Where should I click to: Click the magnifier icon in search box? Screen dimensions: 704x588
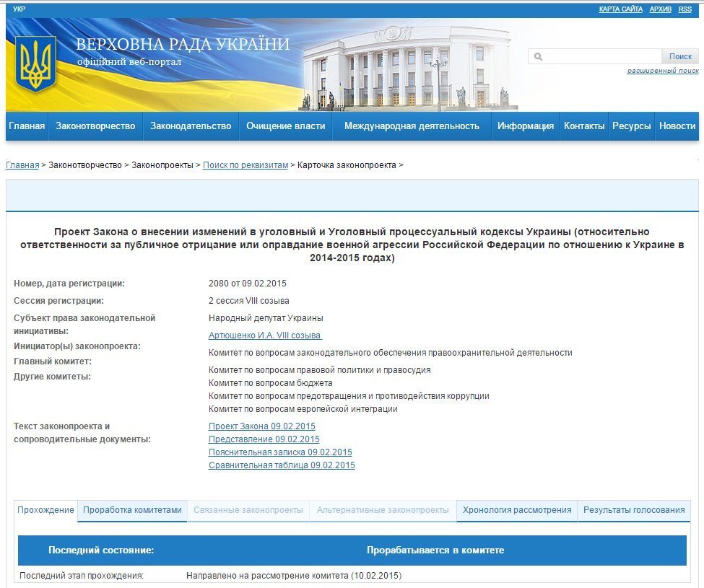pyautogui.click(x=539, y=56)
